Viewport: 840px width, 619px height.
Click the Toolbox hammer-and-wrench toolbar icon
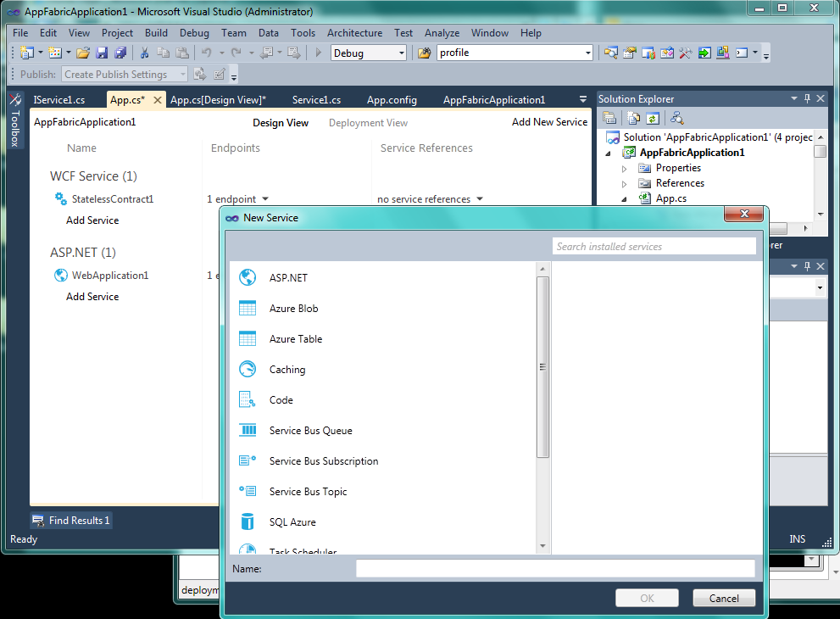[x=686, y=53]
